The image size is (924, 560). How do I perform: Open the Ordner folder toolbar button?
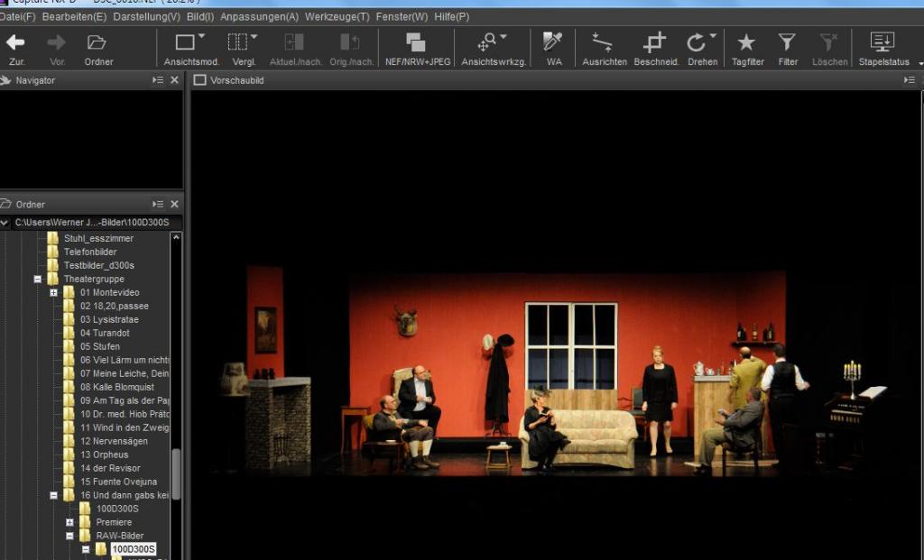tap(97, 42)
